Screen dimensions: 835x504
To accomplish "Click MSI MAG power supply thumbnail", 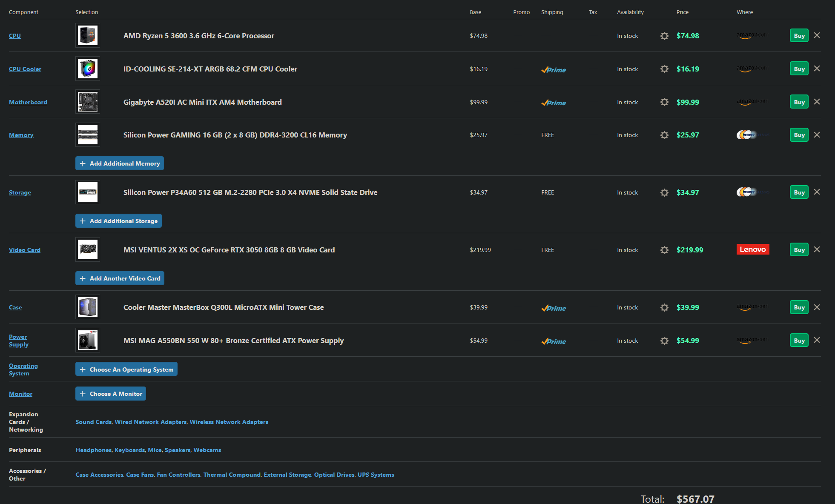I will [88, 340].
